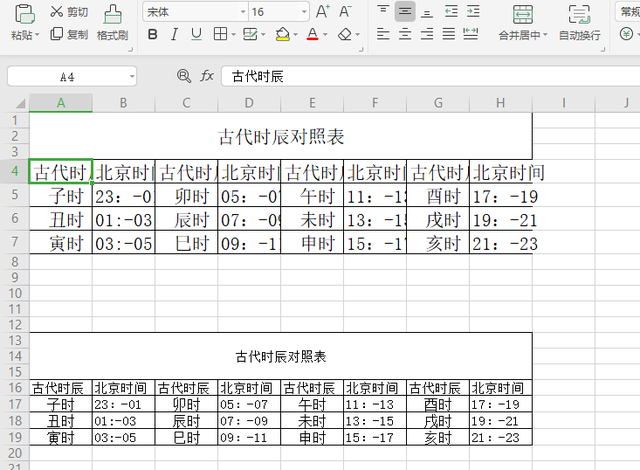Toggle vertical middle alignment
Screen dimensions: 640x470
[405, 11]
